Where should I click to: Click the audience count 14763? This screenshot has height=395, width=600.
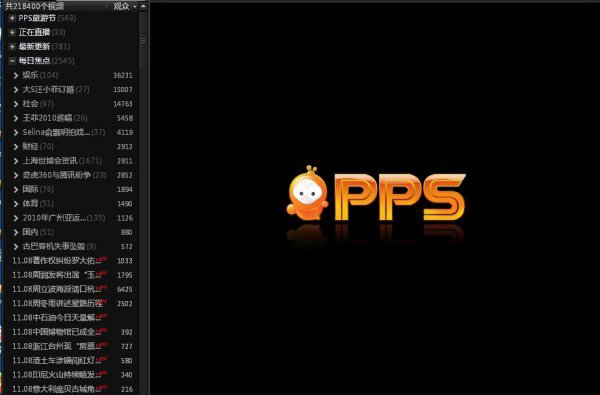click(x=123, y=104)
